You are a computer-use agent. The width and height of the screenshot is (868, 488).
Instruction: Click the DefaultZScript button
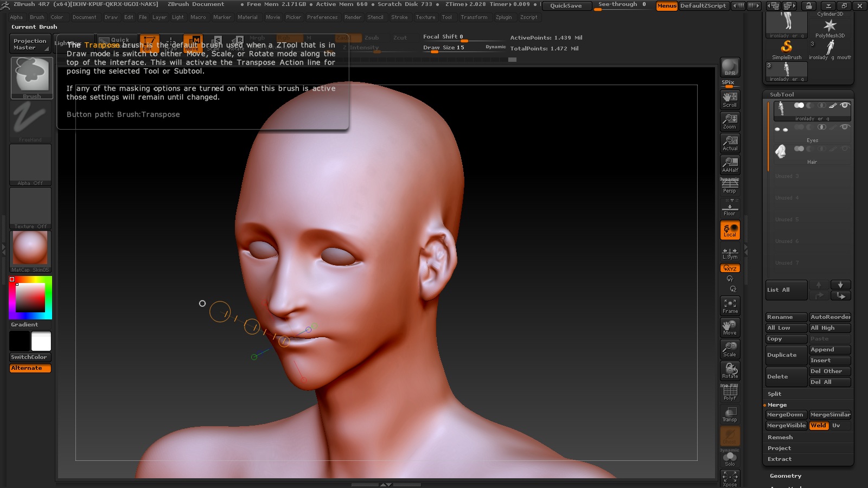coord(703,6)
